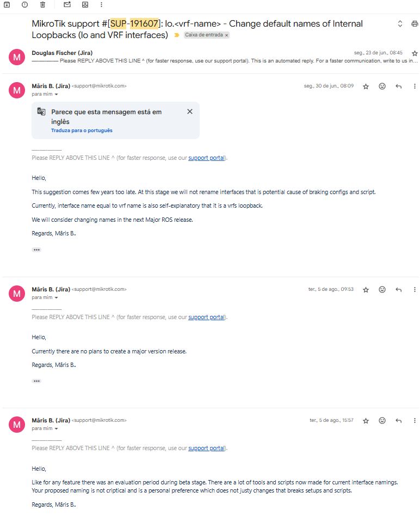Show trimmed content in the 30 de jun. message
This screenshot has height=517, width=420.
36,250
